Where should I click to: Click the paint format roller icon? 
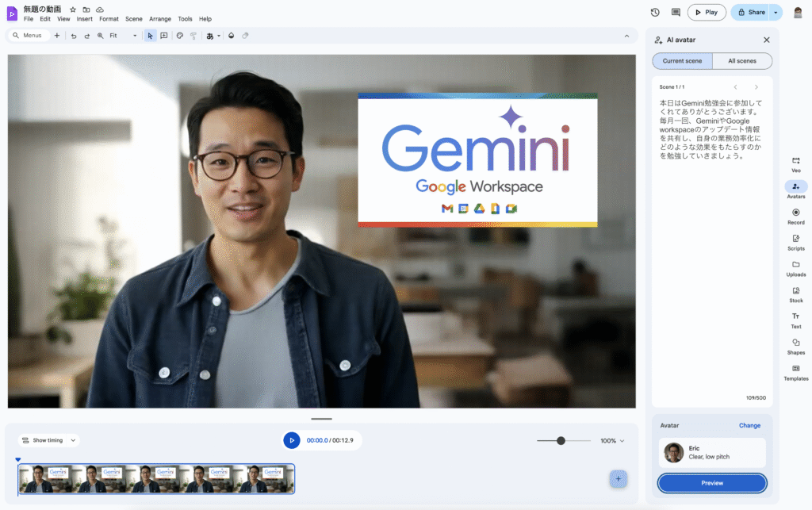click(x=193, y=36)
